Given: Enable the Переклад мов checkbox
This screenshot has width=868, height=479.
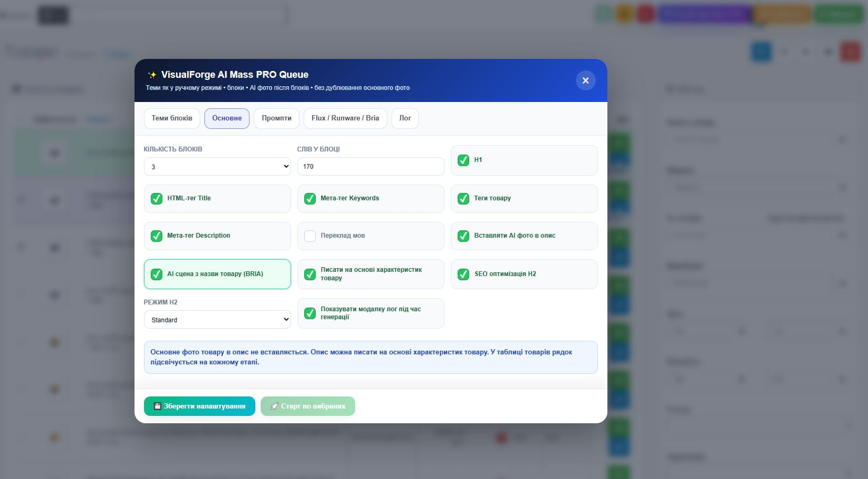Looking at the screenshot, I should (310, 236).
